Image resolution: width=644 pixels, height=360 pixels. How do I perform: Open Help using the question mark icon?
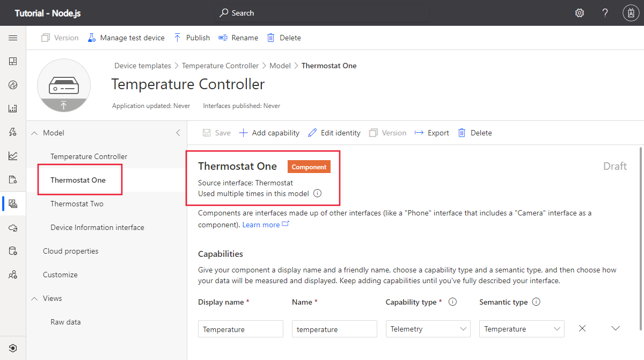point(605,12)
